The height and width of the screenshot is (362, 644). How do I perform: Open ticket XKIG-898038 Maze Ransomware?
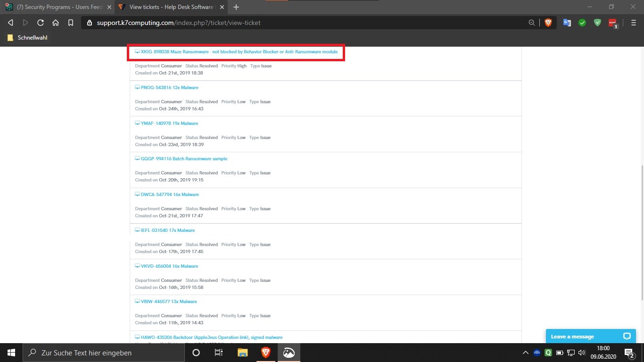tap(239, 52)
